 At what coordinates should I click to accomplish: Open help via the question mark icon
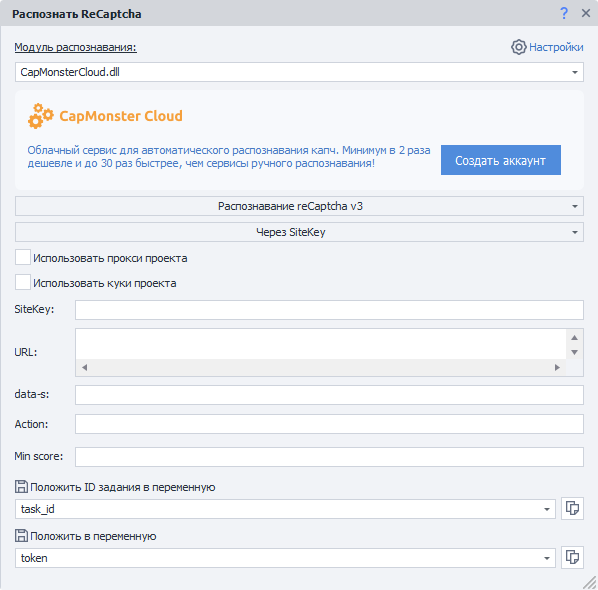564,13
